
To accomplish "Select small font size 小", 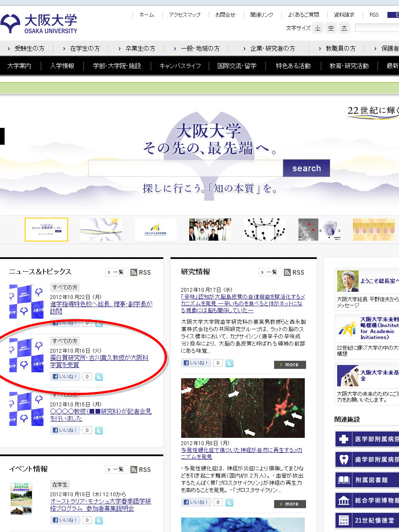I will pyautogui.click(x=318, y=29).
